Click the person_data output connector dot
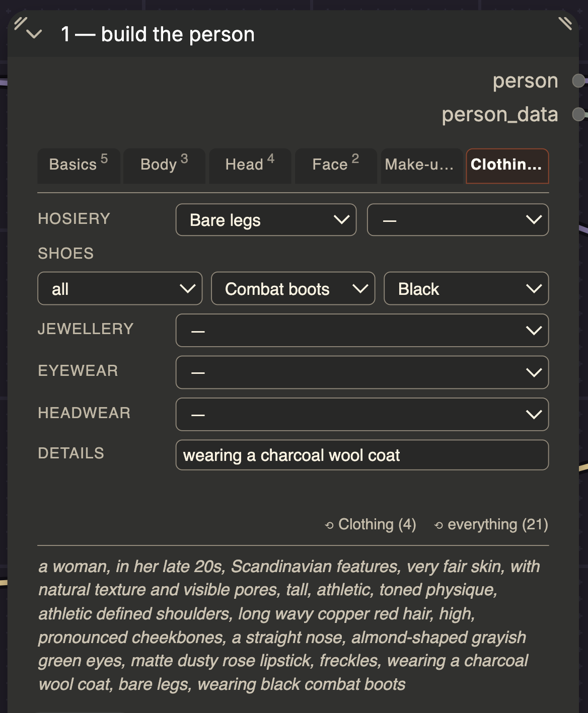The image size is (588, 713). (579, 115)
